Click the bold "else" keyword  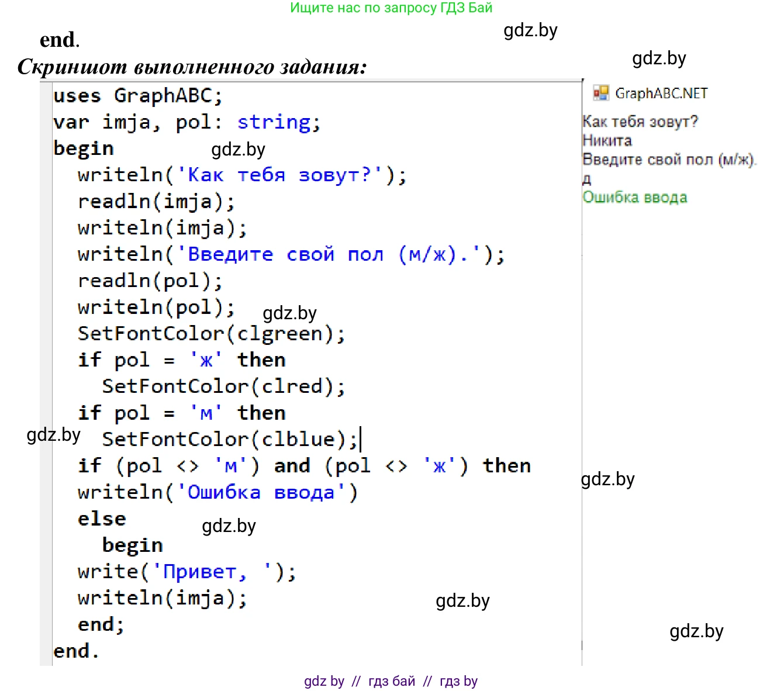[x=102, y=519]
